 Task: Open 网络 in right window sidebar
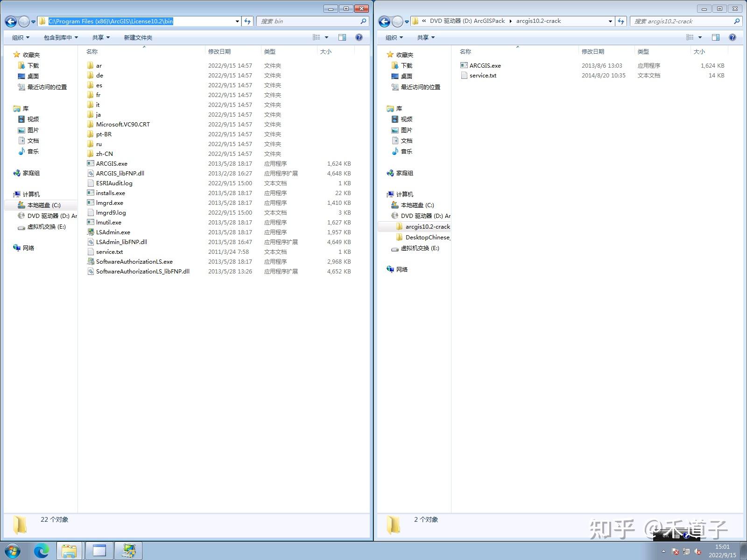(x=402, y=270)
